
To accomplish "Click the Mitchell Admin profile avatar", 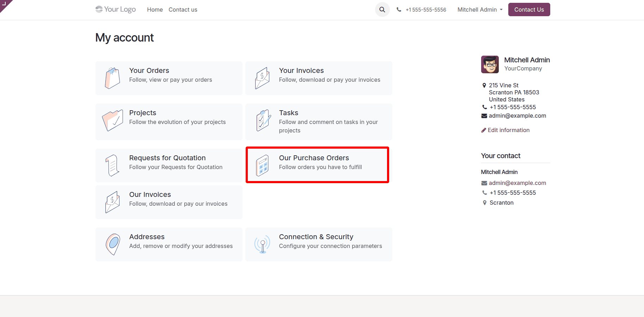I will coord(490,64).
